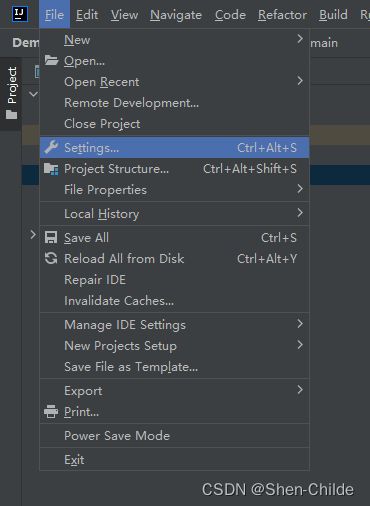370x506 pixels.
Task: Click the Project tool window folder icon
Action: click(x=11, y=115)
